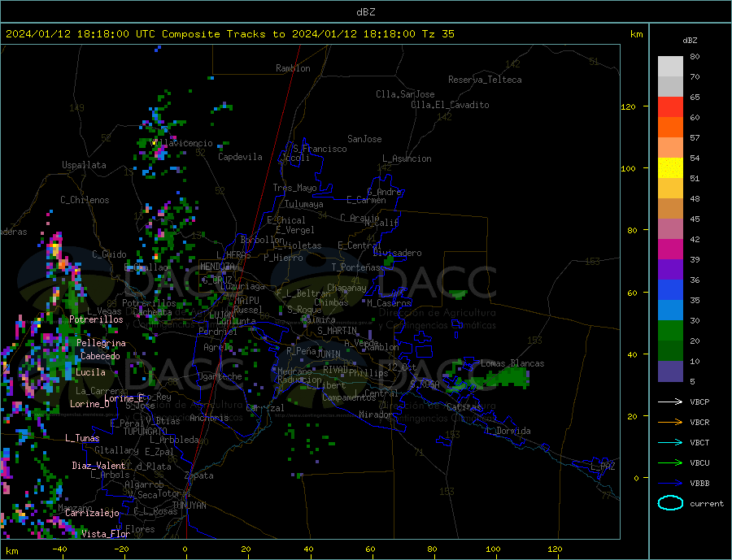Click the Lomas_Blancas label on map
This screenshot has width=732, height=560.
[512, 363]
